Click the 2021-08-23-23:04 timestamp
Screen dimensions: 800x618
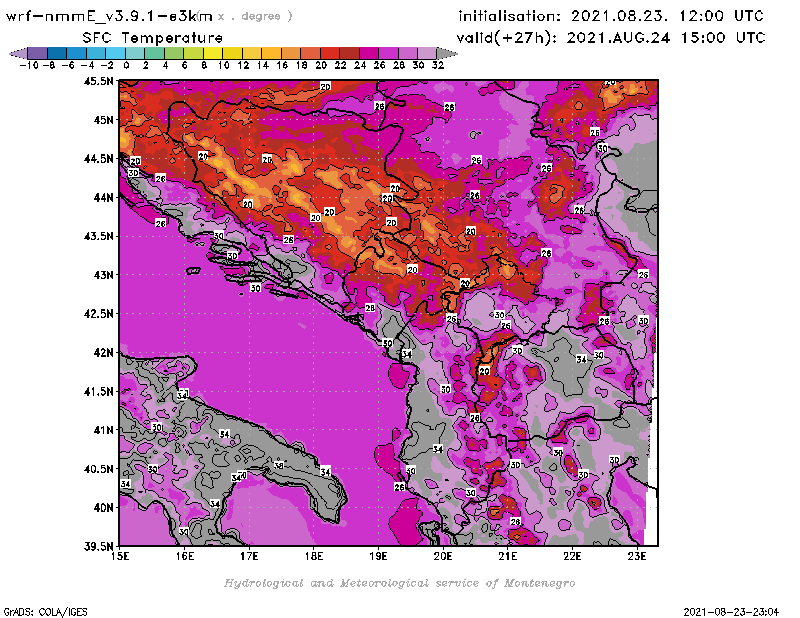[x=731, y=612]
